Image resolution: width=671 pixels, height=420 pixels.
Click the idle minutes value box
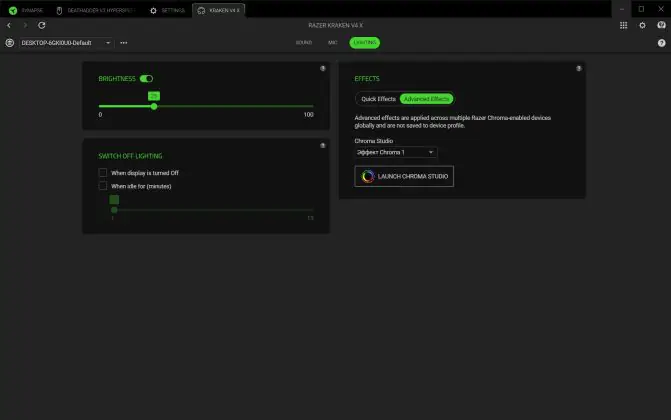[x=114, y=200]
